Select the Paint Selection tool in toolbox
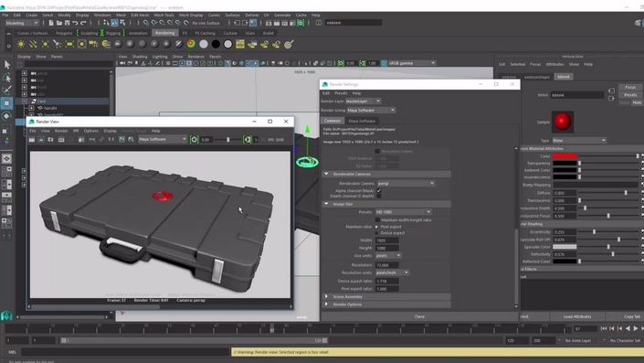 pyautogui.click(x=7, y=91)
